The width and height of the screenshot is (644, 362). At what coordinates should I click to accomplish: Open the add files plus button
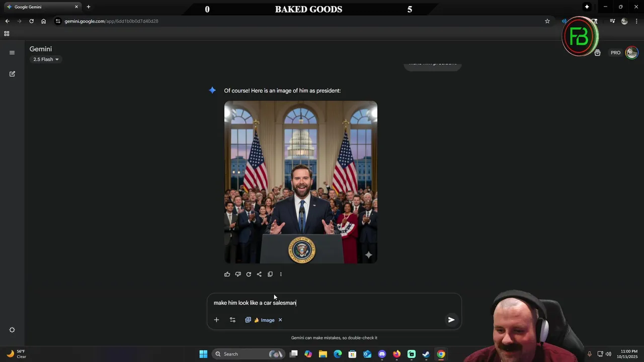tap(216, 320)
